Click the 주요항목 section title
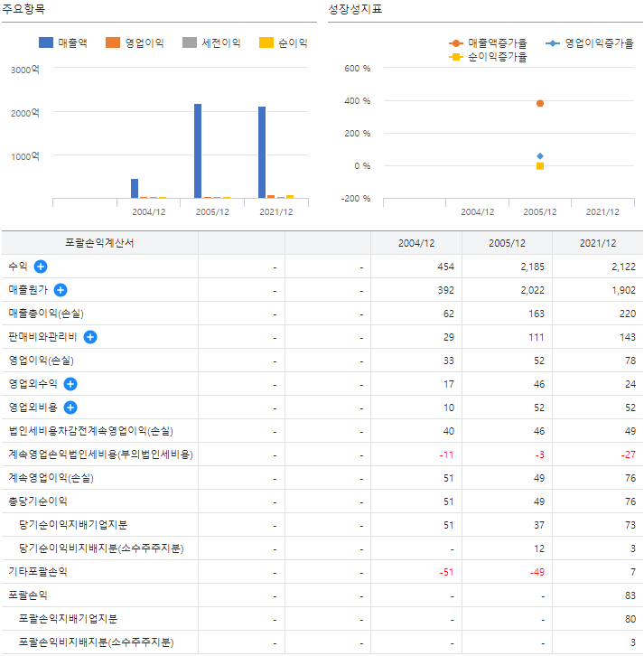Image resolution: width=644 pixels, height=656 pixels. coord(23,9)
